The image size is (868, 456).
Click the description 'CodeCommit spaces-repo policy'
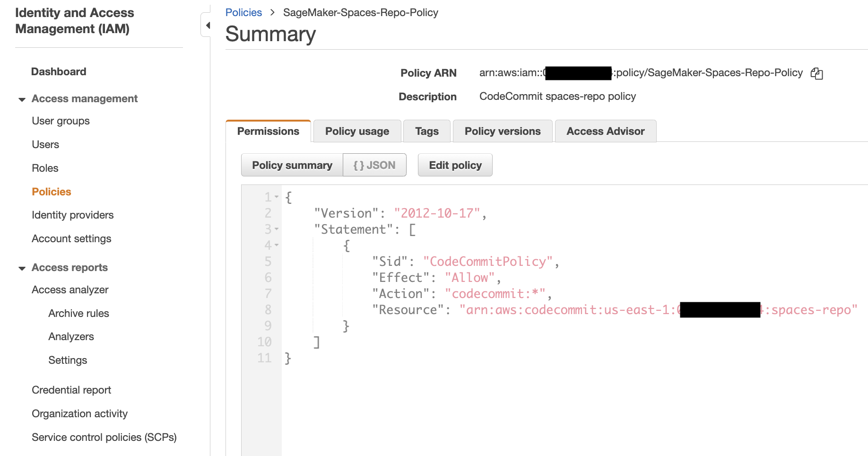(x=557, y=96)
